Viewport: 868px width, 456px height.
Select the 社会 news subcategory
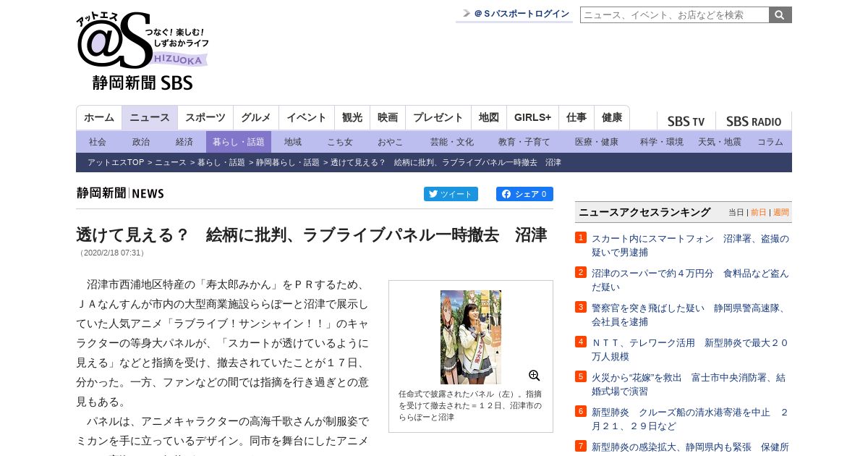(98, 142)
